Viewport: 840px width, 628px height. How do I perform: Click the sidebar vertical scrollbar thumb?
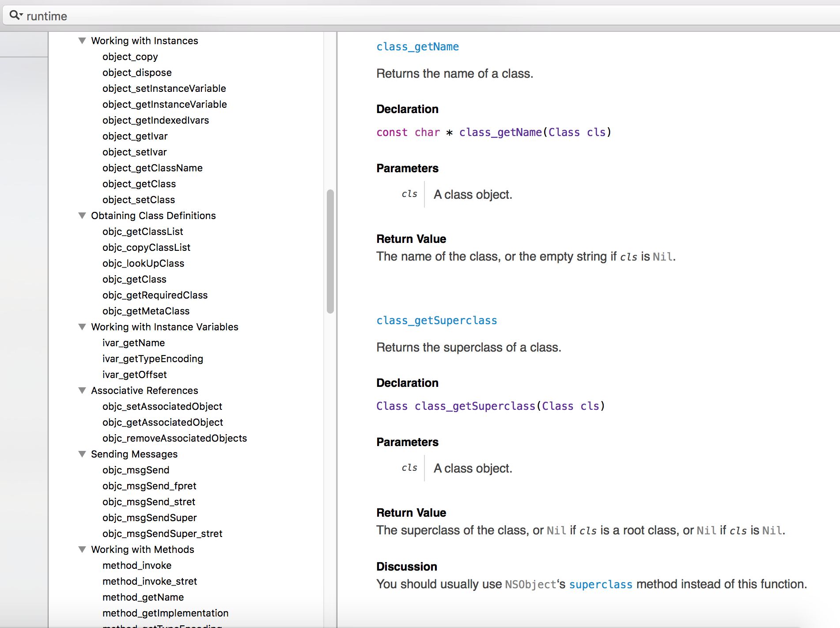click(x=330, y=251)
